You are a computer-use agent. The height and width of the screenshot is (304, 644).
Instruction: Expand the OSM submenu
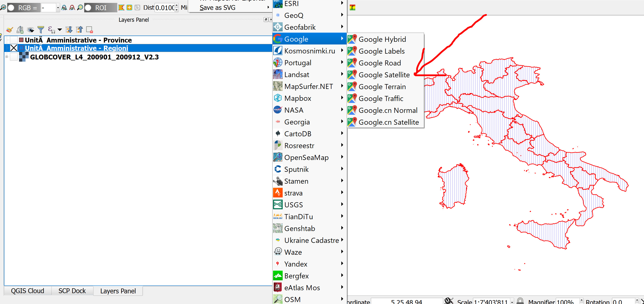[309, 299]
